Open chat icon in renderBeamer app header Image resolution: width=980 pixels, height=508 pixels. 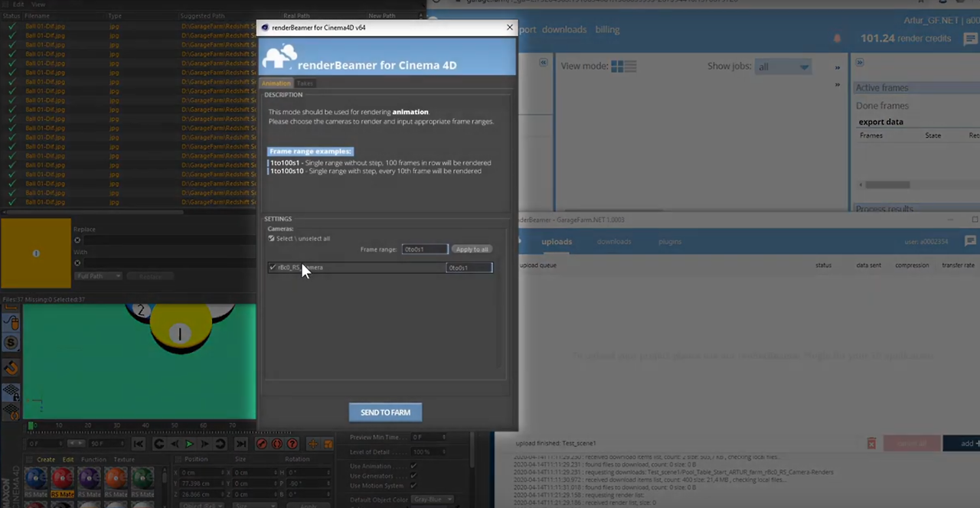(x=971, y=241)
